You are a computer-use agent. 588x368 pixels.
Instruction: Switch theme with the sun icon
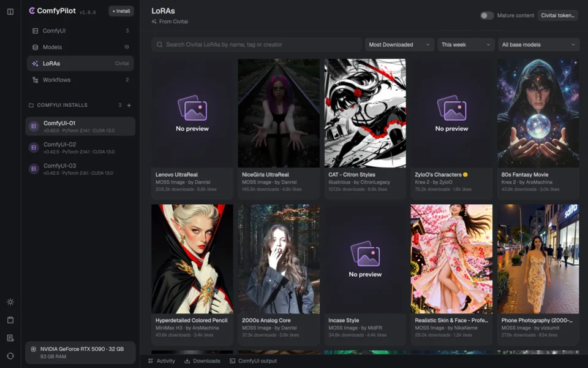(10, 302)
